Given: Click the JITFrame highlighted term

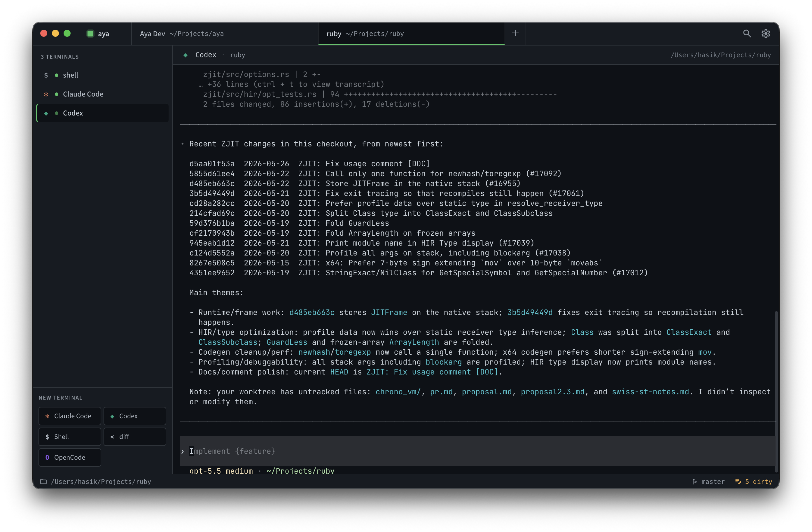Looking at the screenshot, I should pos(389,312).
